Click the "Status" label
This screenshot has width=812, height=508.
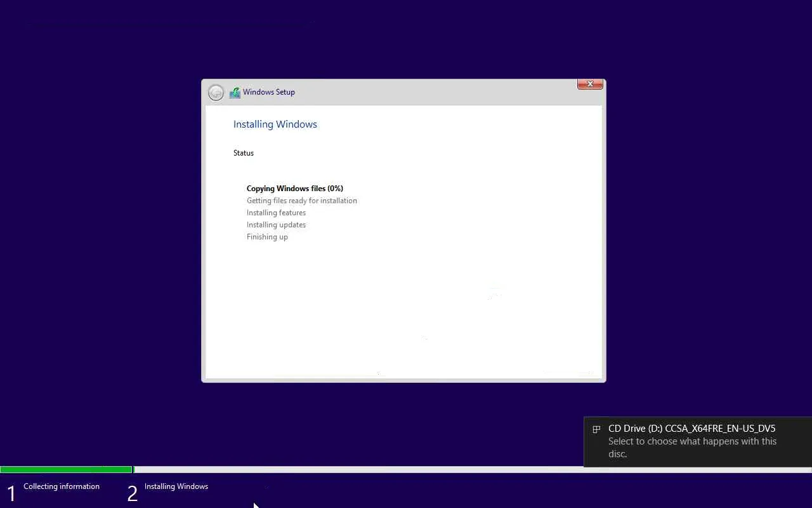point(244,153)
